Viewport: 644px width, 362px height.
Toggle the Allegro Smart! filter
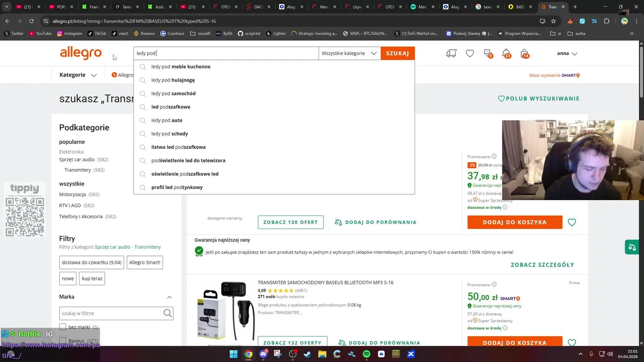pos(145,262)
